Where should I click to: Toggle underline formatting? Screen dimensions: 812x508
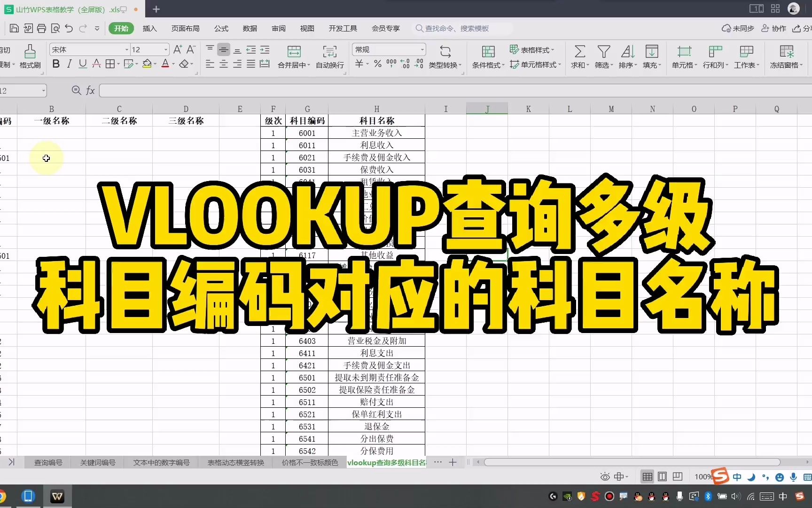point(82,64)
